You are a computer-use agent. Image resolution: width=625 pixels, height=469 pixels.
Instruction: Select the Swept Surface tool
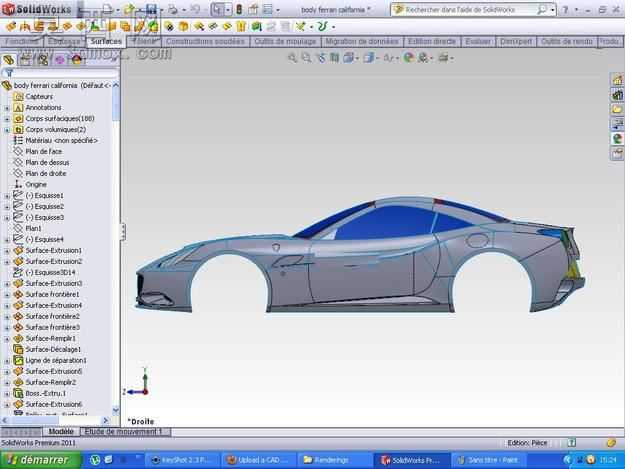pyautogui.click(x=39, y=27)
